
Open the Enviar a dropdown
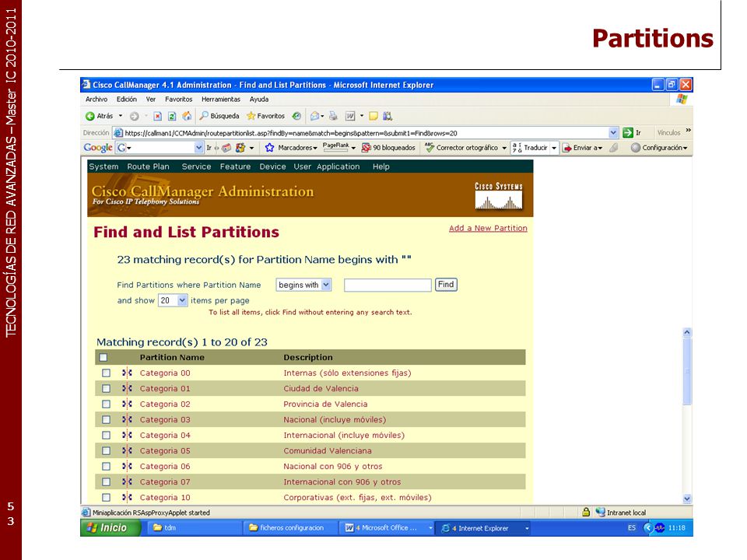(x=582, y=148)
